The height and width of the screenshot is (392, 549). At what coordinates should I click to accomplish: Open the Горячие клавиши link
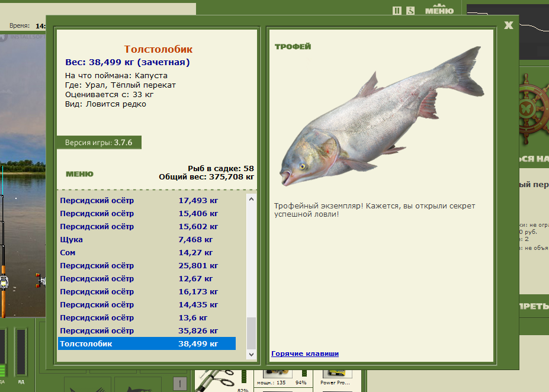tap(305, 354)
